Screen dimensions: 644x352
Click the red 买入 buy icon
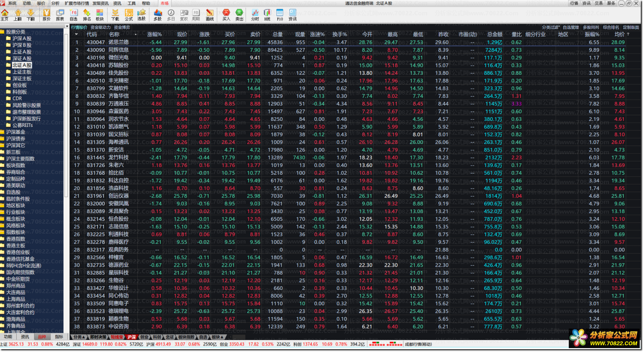(x=226, y=15)
